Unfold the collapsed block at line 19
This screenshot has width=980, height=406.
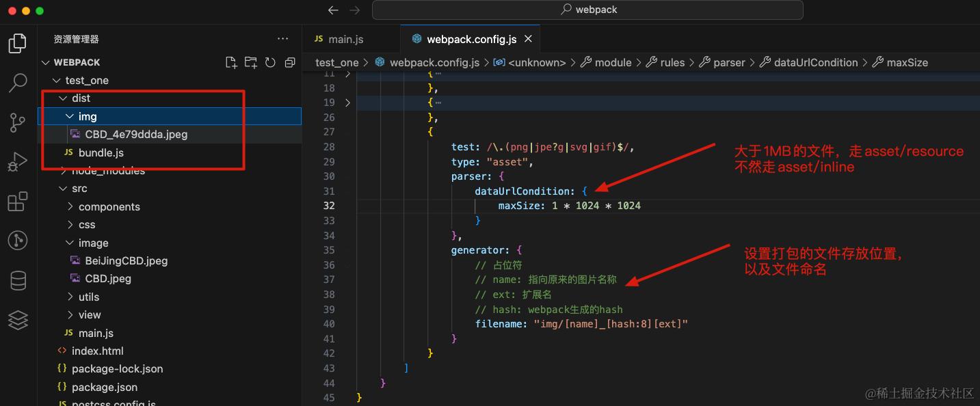pos(347,103)
